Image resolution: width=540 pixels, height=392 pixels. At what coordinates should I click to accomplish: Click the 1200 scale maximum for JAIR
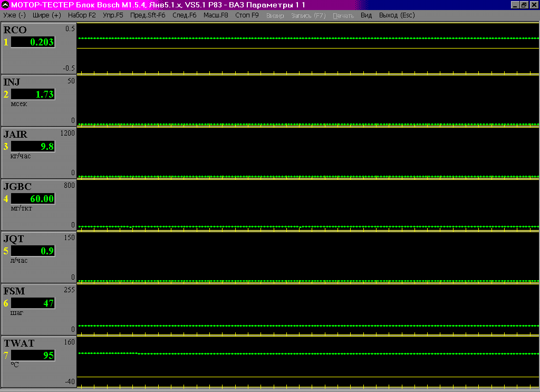point(67,133)
